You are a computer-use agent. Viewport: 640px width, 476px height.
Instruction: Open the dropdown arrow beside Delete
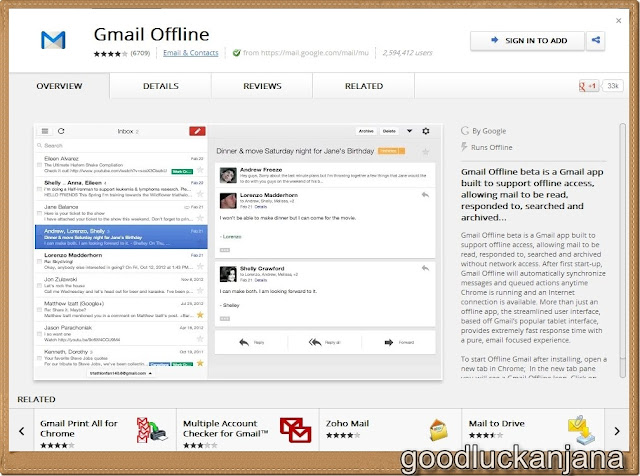pyautogui.click(x=409, y=131)
